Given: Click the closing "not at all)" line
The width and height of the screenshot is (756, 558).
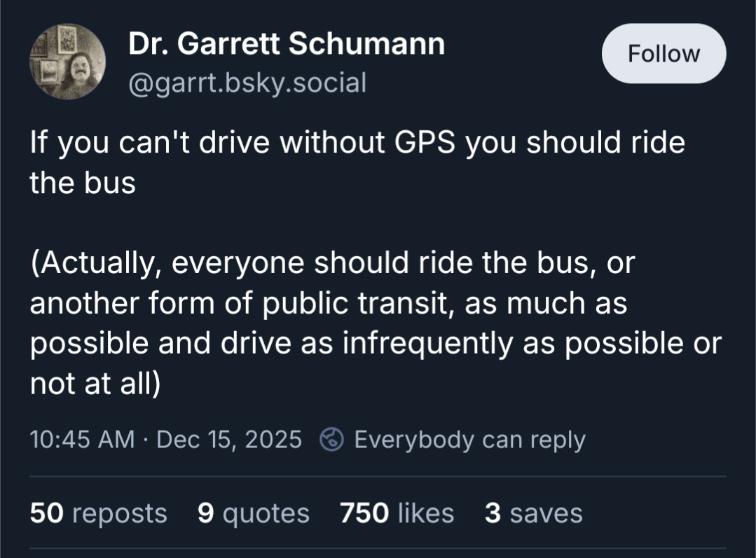Looking at the screenshot, I should point(95,384).
